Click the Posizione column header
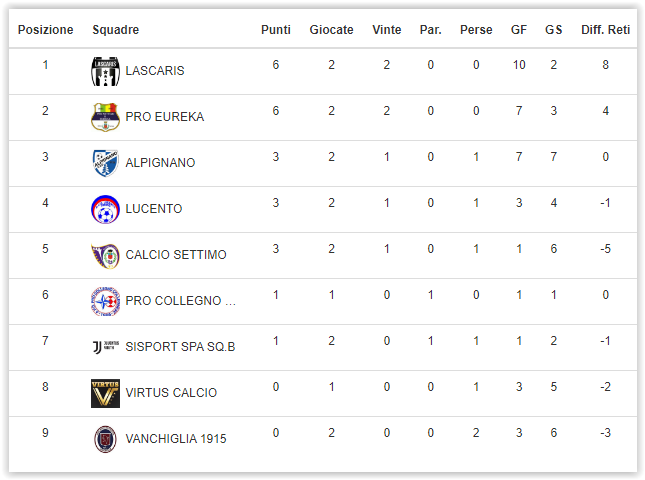Image resolution: width=645 pixels, height=480 pixels. coord(45,30)
